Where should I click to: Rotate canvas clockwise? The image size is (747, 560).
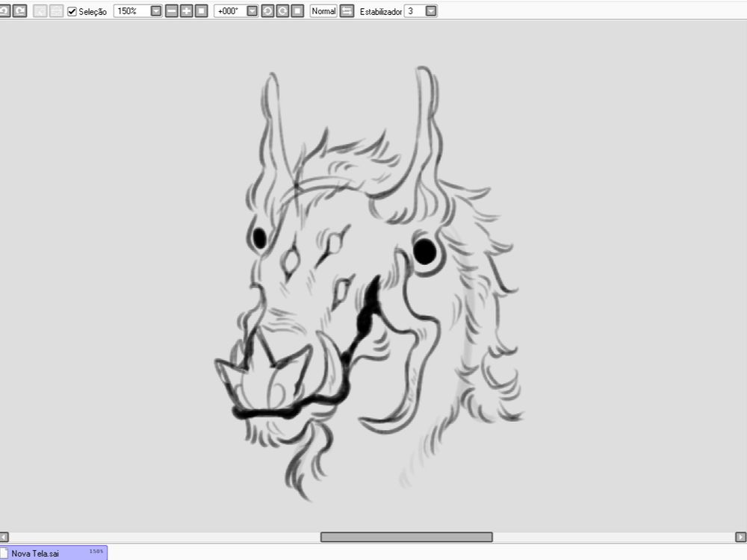(282, 11)
